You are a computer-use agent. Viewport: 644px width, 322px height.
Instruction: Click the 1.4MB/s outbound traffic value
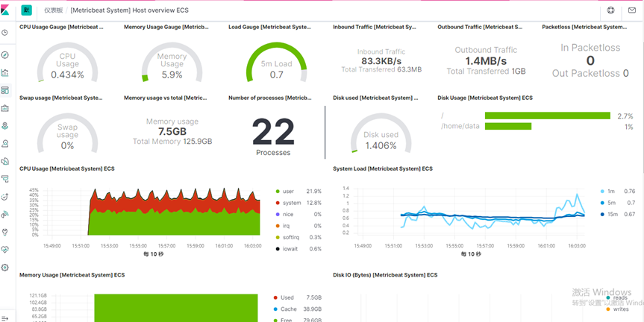(486, 61)
